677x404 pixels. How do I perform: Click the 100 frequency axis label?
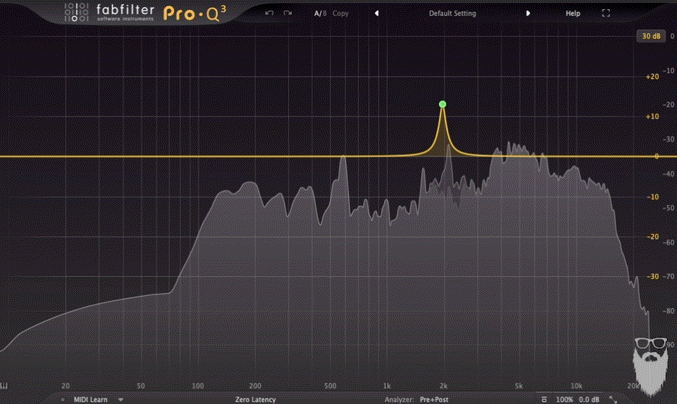coord(198,385)
